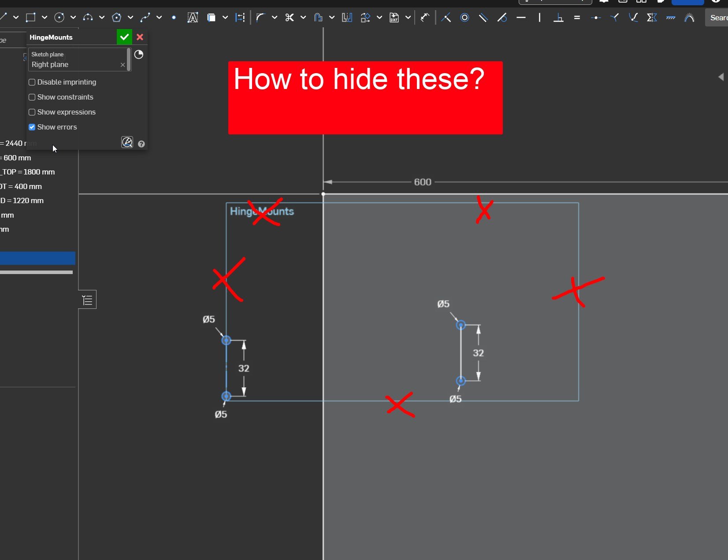Apply the Normal constraint
The width and height of the screenshot is (728, 560).
pyautogui.click(x=614, y=17)
